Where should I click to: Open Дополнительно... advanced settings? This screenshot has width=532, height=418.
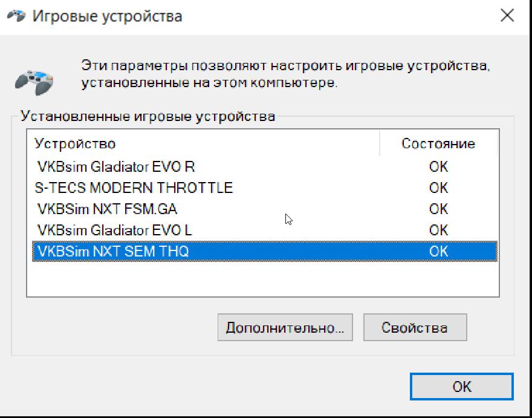point(285,328)
